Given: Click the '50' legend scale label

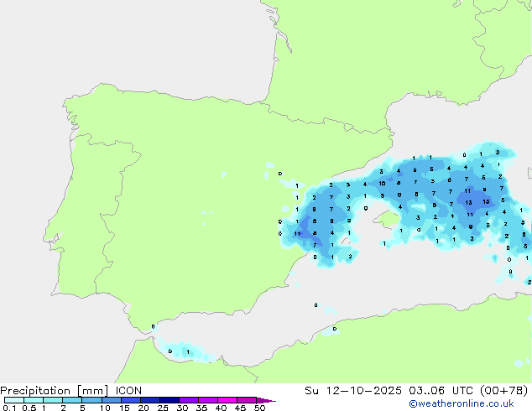Looking at the screenshot, I should [259, 408].
